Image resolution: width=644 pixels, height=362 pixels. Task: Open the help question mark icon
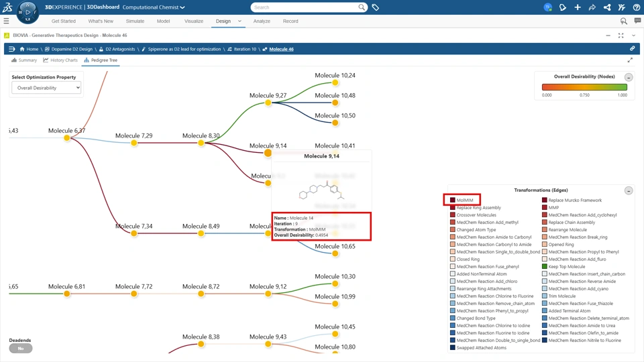tap(636, 7)
